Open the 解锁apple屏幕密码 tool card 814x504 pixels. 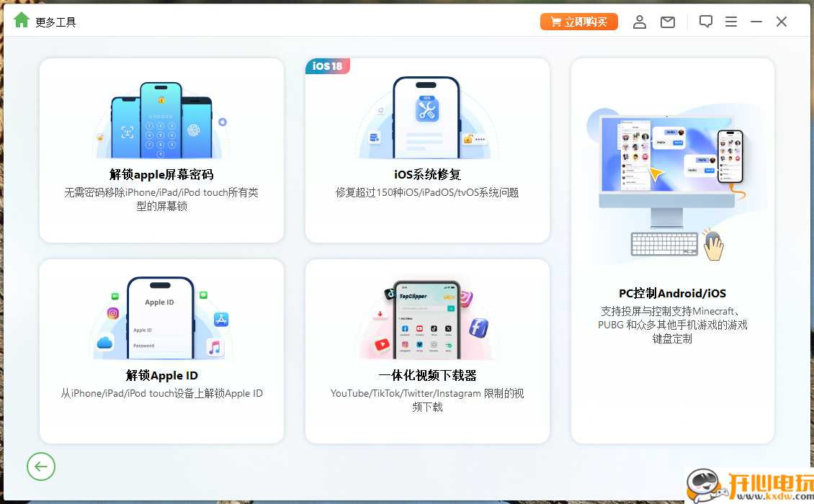point(161,151)
